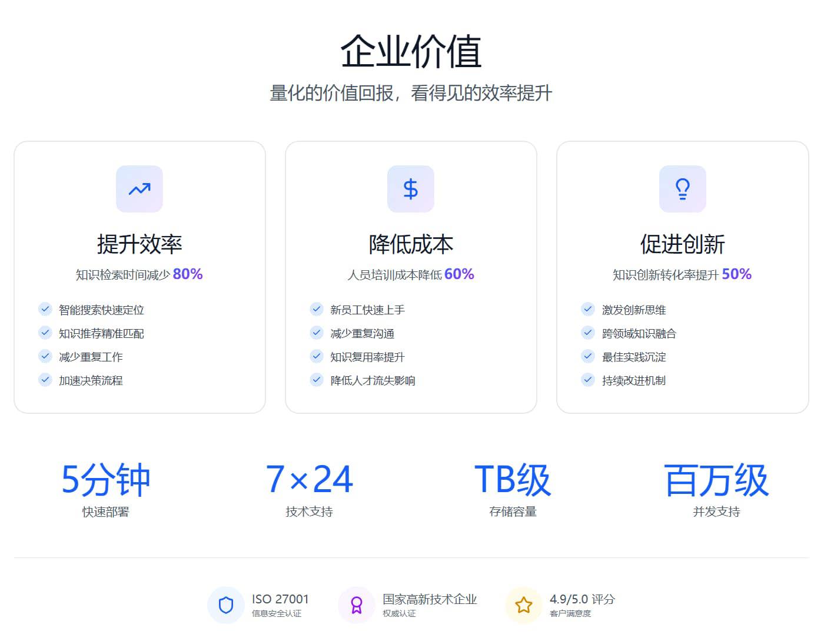Click the checkmark icon next to 降低人才流失影响
Screen dimensions: 824x644
[317, 380]
